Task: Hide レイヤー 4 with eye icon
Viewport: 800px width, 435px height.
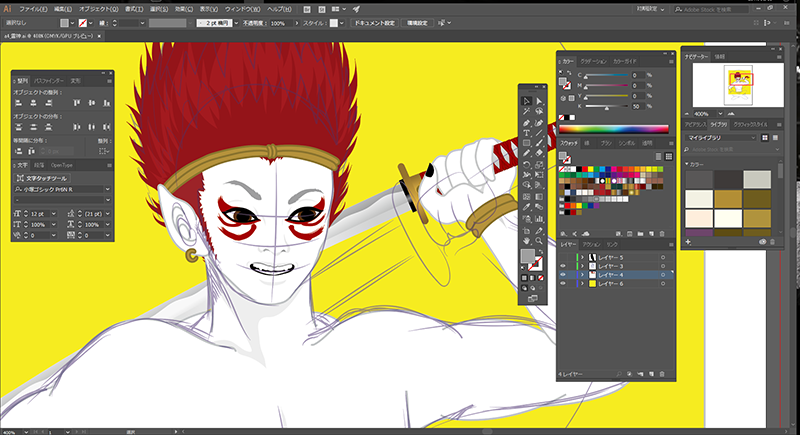Action: coord(563,275)
